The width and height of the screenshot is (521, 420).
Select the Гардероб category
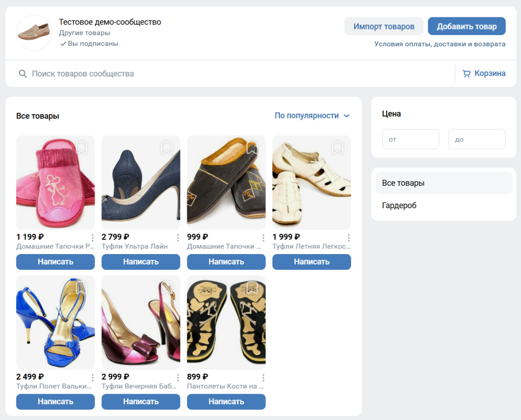click(399, 206)
